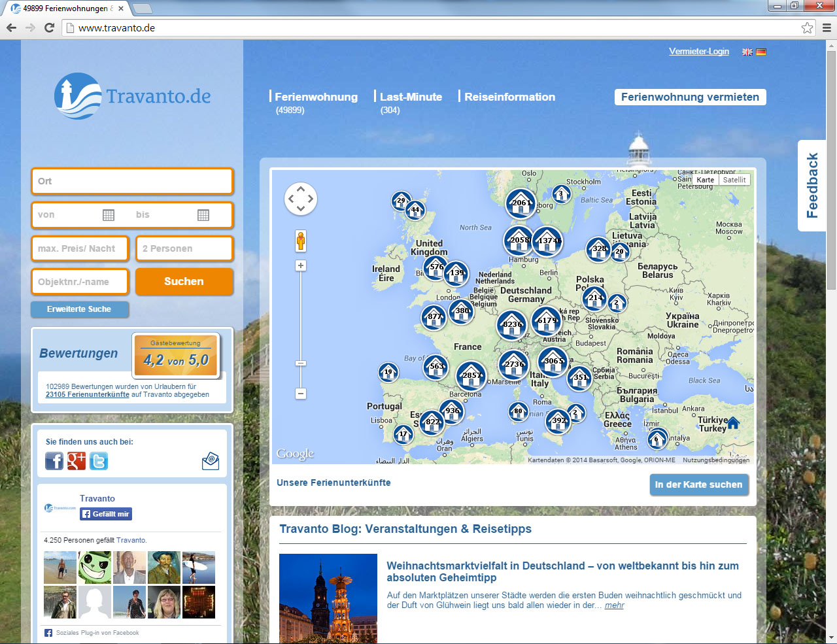Click the map zoom slider handle
The image size is (837, 644).
click(x=301, y=363)
